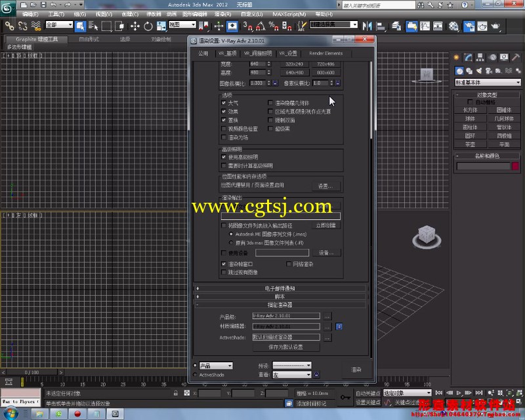525x420 pixels.
Task: Activate the Select and Scale tool
Action: tap(161, 26)
